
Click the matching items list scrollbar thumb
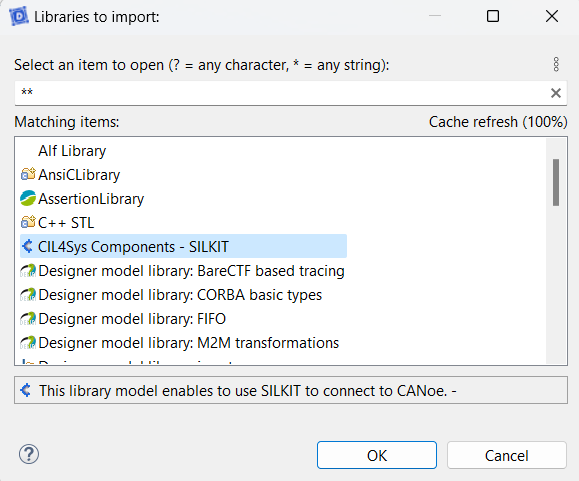coord(556,182)
